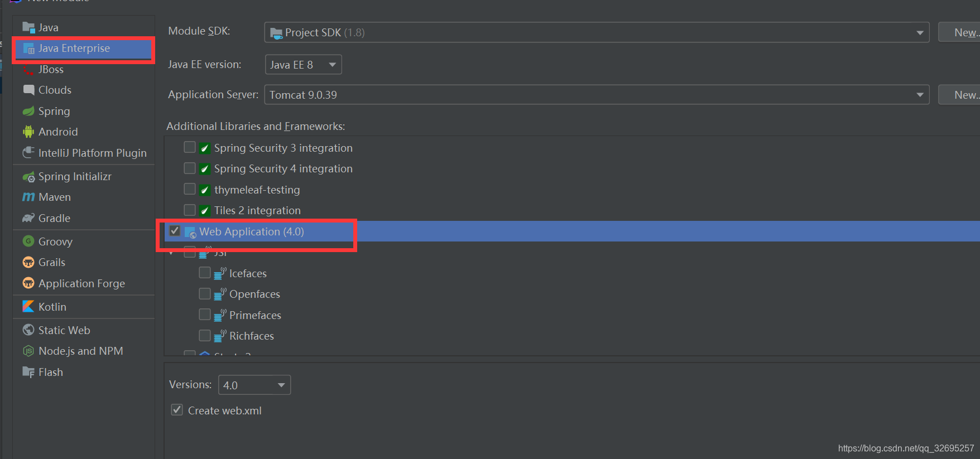Click the Spring leaf icon
The height and width of the screenshot is (459, 980).
coord(28,111)
